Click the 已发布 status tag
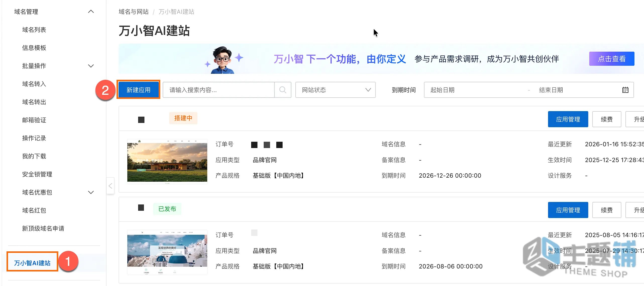The image size is (644, 286). (167, 209)
